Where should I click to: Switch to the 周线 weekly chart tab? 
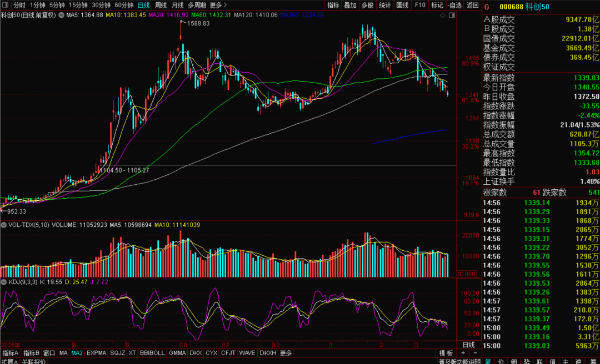[160, 5]
